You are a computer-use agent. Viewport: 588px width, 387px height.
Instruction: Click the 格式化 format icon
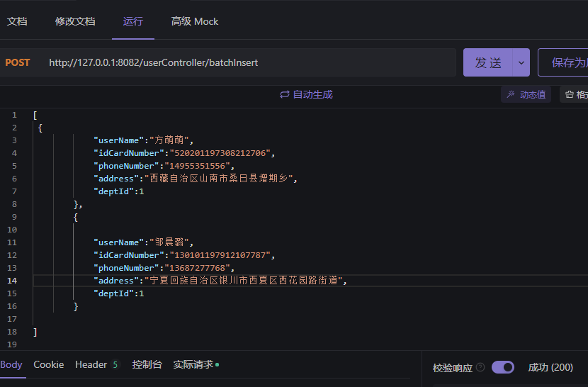point(570,94)
